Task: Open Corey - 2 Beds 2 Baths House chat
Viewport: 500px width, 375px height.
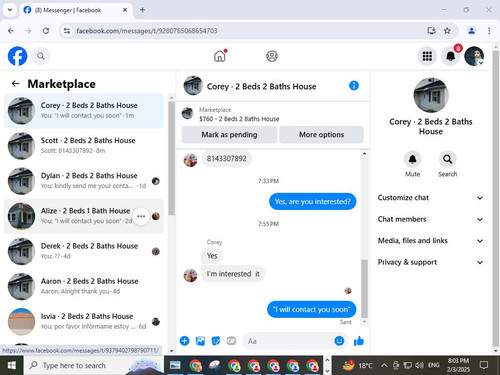Action: [84, 111]
